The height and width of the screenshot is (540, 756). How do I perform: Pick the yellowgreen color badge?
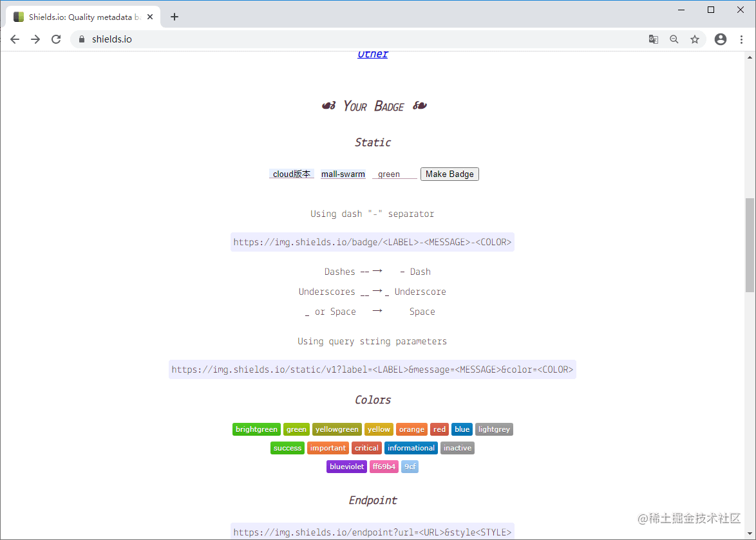pyautogui.click(x=337, y=429)
